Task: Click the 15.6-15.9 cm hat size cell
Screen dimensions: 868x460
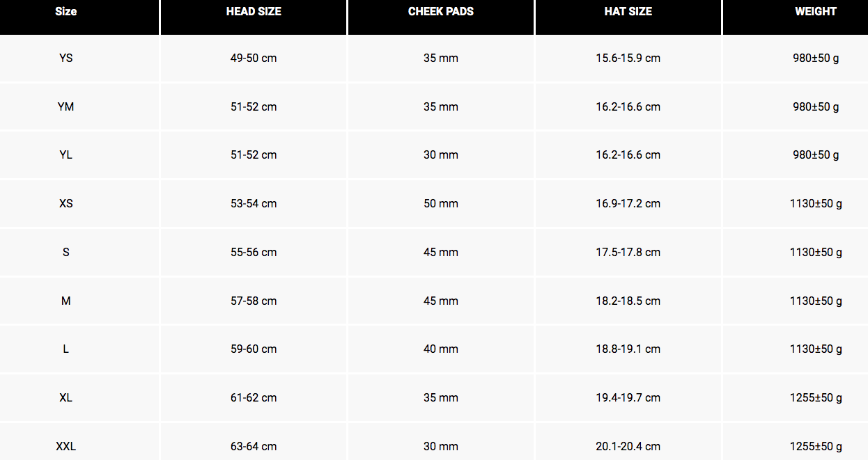Action: pos(628,58)
